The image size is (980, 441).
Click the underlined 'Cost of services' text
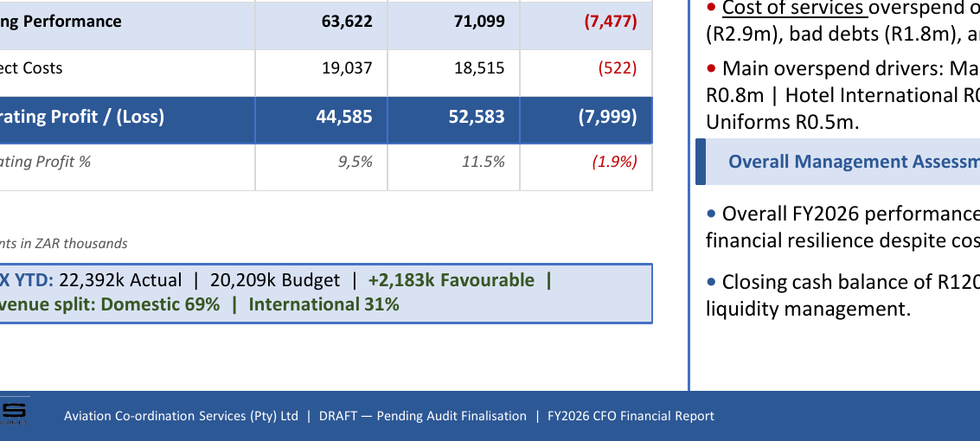click(794, 8)
